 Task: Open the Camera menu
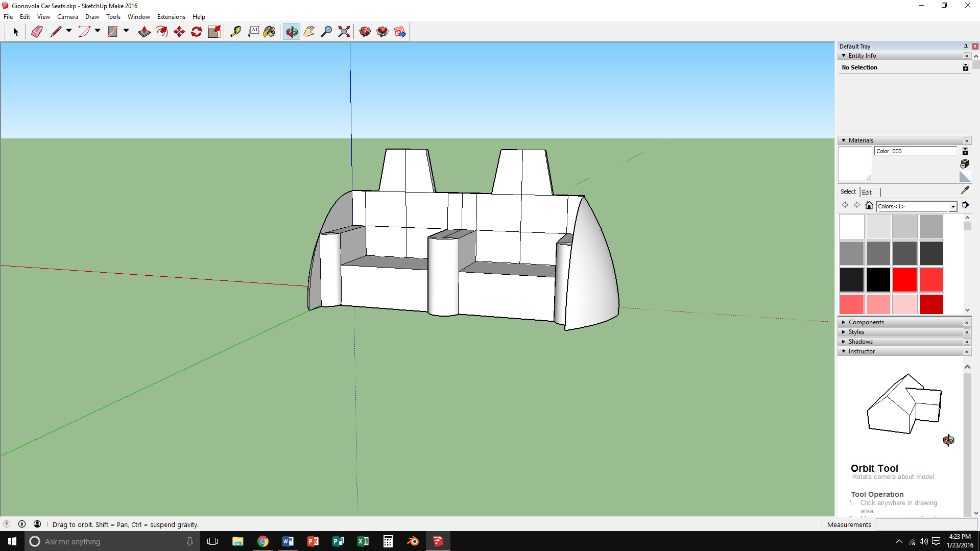67,17
